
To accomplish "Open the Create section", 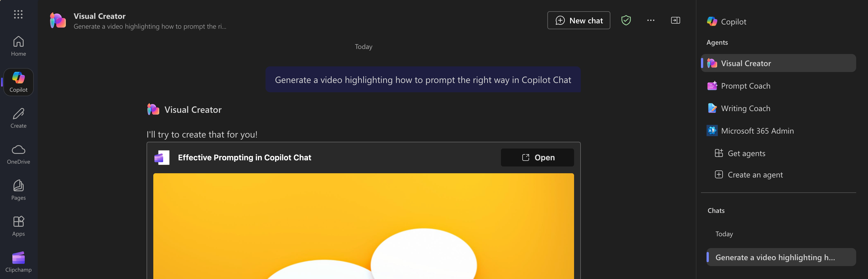I will (x=18, y=118).
